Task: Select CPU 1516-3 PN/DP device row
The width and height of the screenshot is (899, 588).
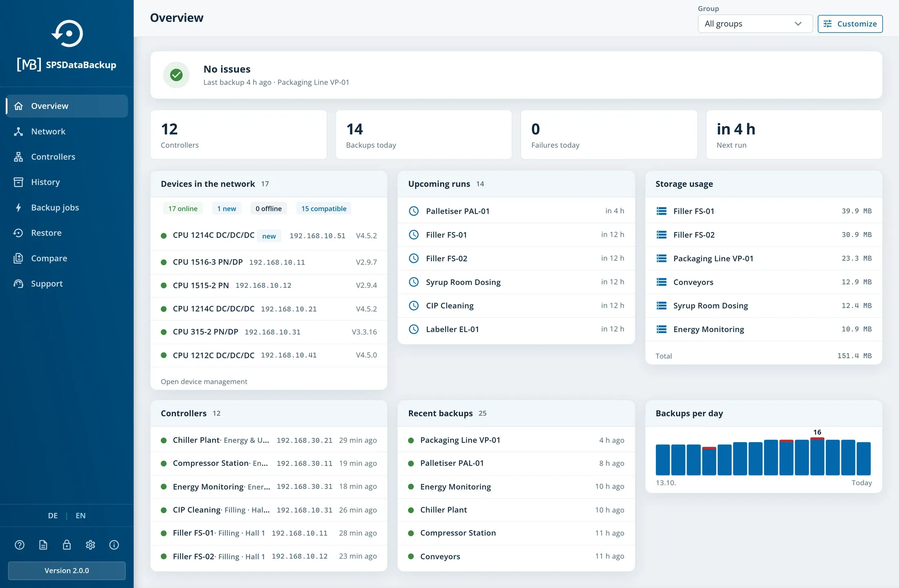Action: (269, 262)
